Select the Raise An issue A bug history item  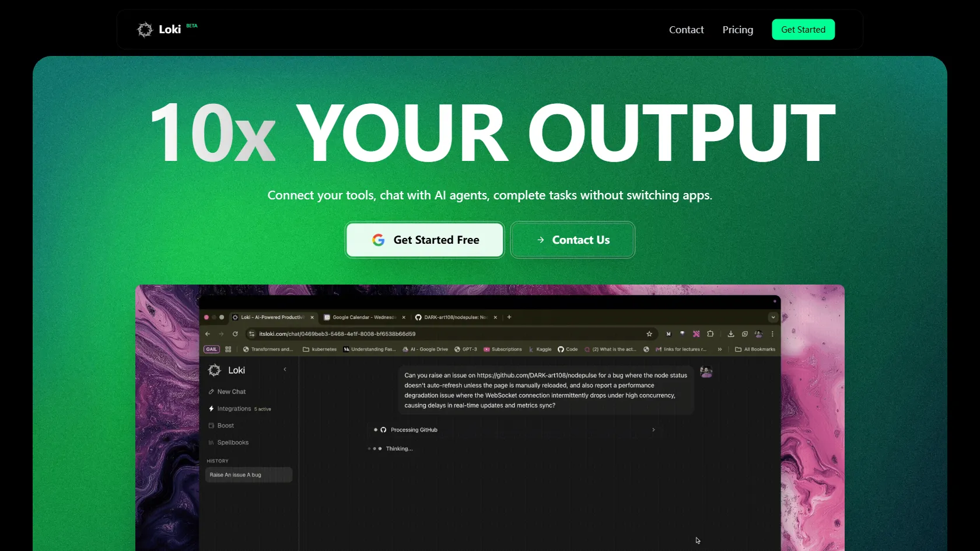(249, 475)
